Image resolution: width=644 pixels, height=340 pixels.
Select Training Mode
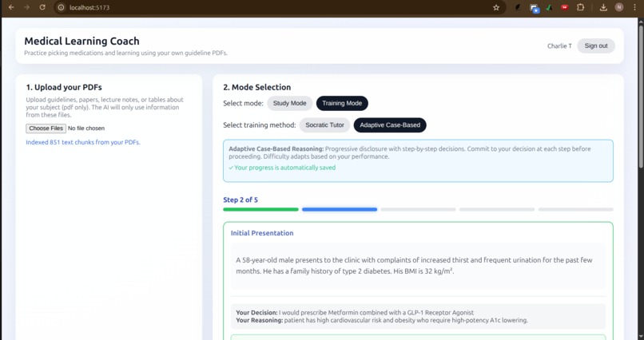(x=342, y=103)
